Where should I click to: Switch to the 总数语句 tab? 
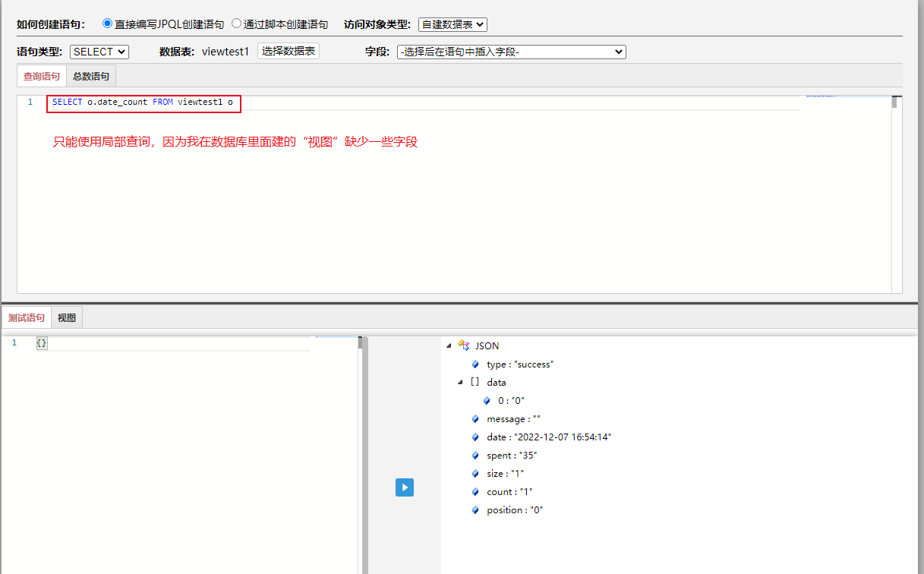click(90, 75)
